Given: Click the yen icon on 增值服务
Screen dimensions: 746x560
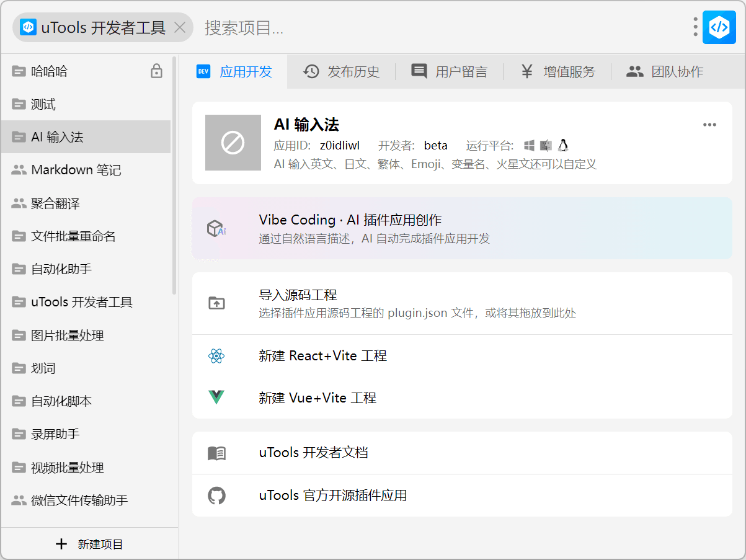Looking at the screenshot, I should 526,71.
